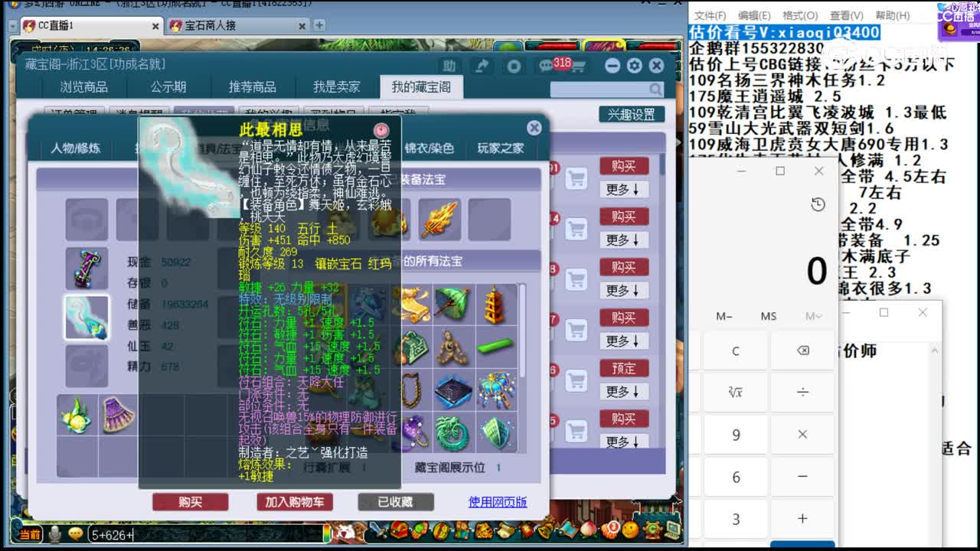Select the white ribbon 此最相思 equipment slot
Image resolution: width=980 pixels, height=551 pixels.
click(x=87, y=318)
